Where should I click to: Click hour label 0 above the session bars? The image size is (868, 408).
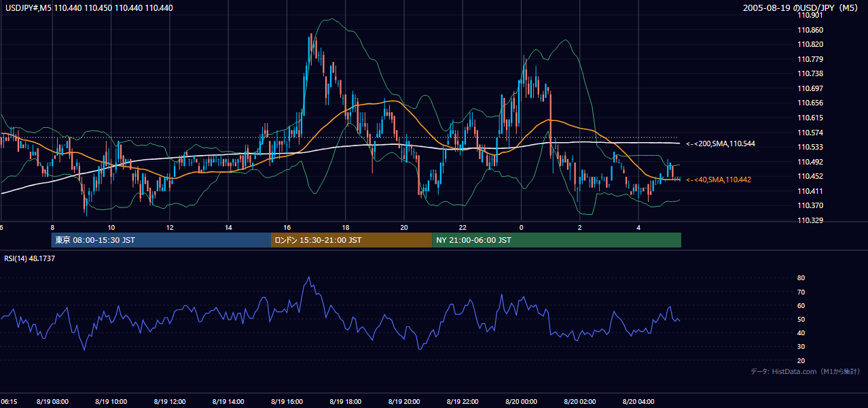click(x=521, y=227)
